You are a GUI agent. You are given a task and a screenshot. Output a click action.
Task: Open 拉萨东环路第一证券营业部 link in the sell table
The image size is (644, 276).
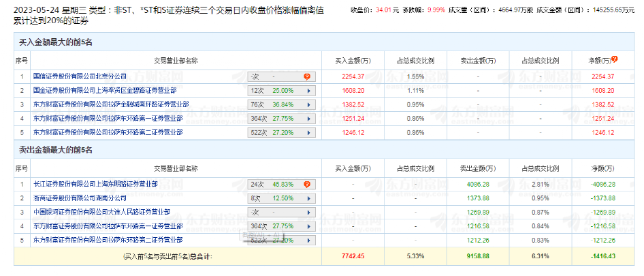tap(108, 226)
